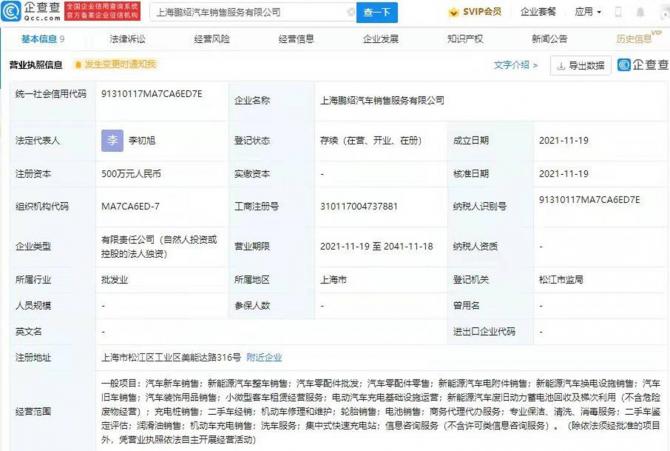Go to the 新闻公告 tab
This screenshot has width=670, height=451.
[x=549, y=39]
